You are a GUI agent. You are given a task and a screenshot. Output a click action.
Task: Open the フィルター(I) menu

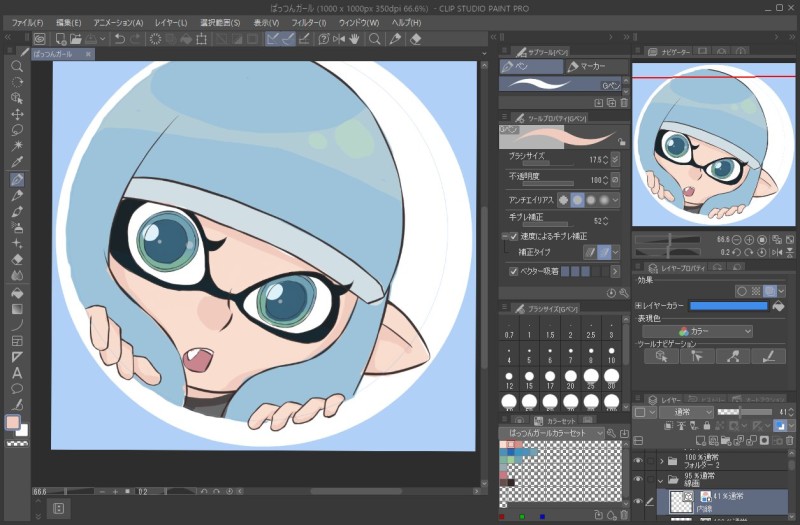(308, 22)
